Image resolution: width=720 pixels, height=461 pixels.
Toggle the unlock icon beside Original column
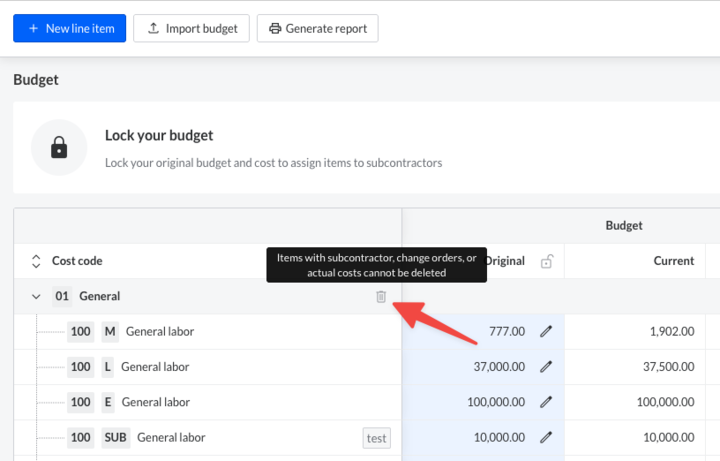(546, 262)
